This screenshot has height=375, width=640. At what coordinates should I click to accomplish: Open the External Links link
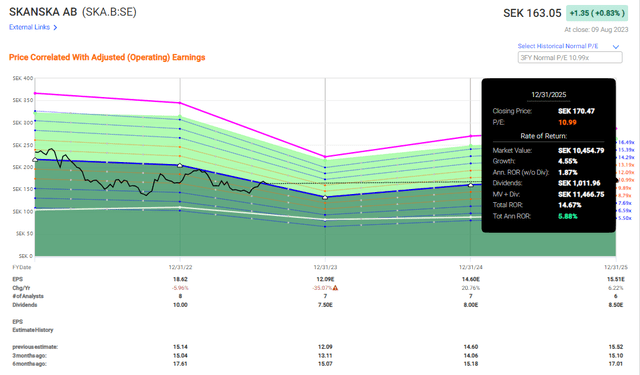point(29,27)
